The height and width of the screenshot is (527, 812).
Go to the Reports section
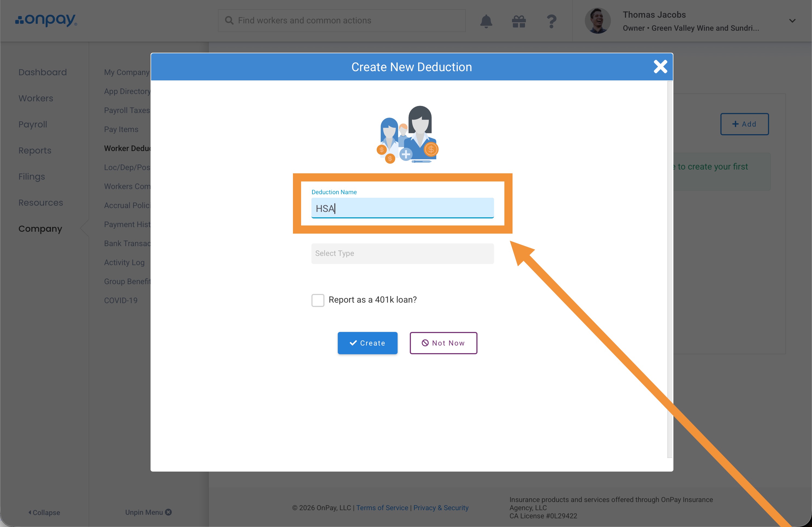(x=35, y=150)
